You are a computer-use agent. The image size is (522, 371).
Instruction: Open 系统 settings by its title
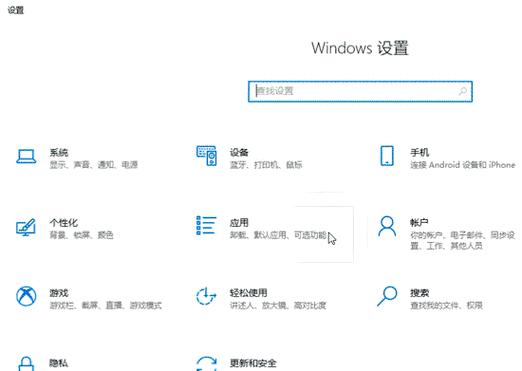(x=59, y=153)
